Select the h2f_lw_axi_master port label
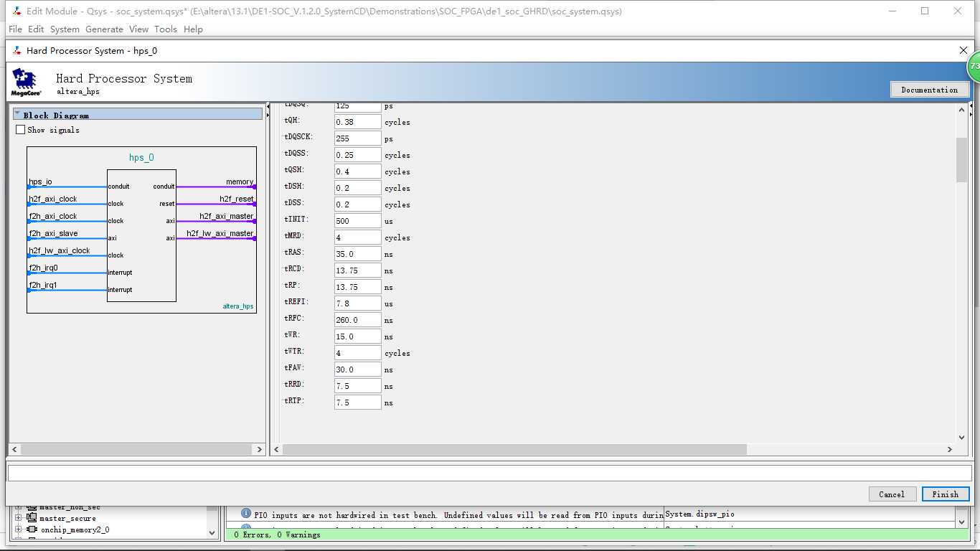980x551 pixels. point(220,233)
